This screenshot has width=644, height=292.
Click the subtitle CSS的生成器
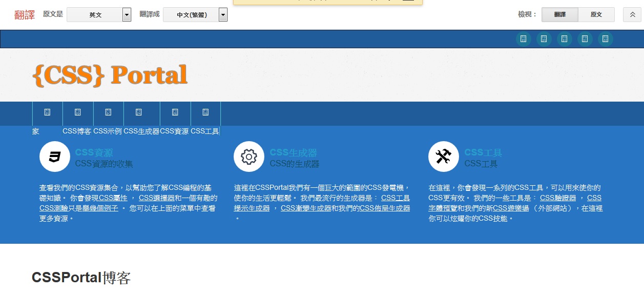click(x=295, y=164)
